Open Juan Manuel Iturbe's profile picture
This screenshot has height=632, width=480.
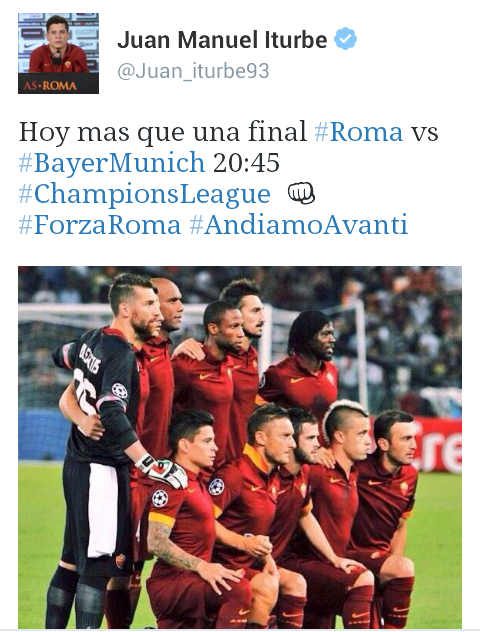[x=58, y=53]
